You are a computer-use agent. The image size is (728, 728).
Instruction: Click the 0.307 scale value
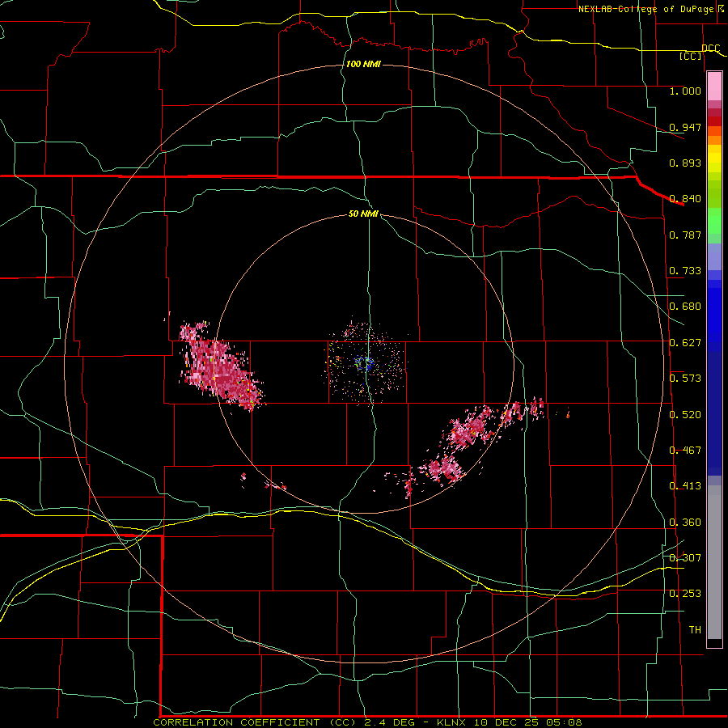point(685,558)
